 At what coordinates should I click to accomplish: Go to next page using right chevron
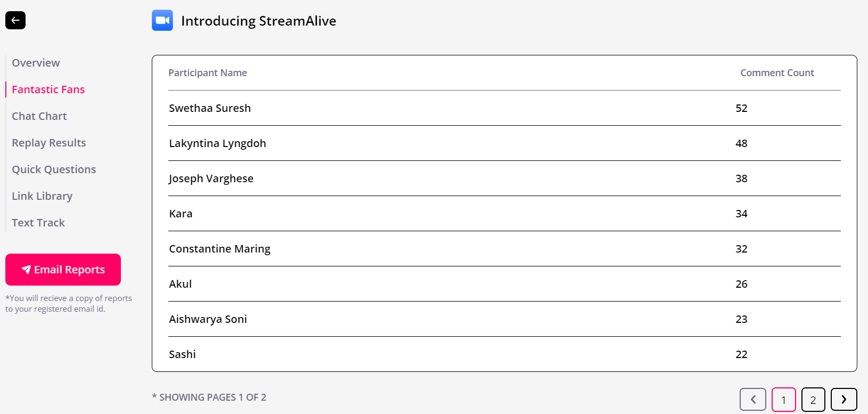coord(844,400)
